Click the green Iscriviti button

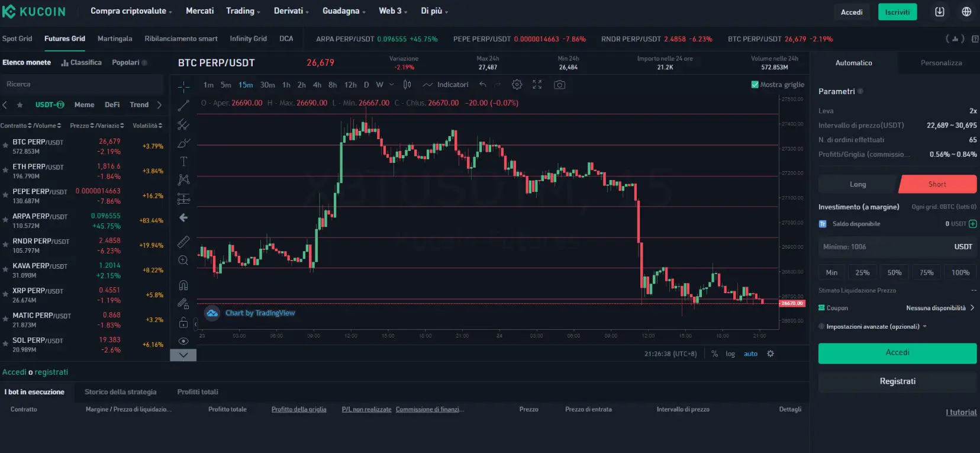click(x=897, y=12)
